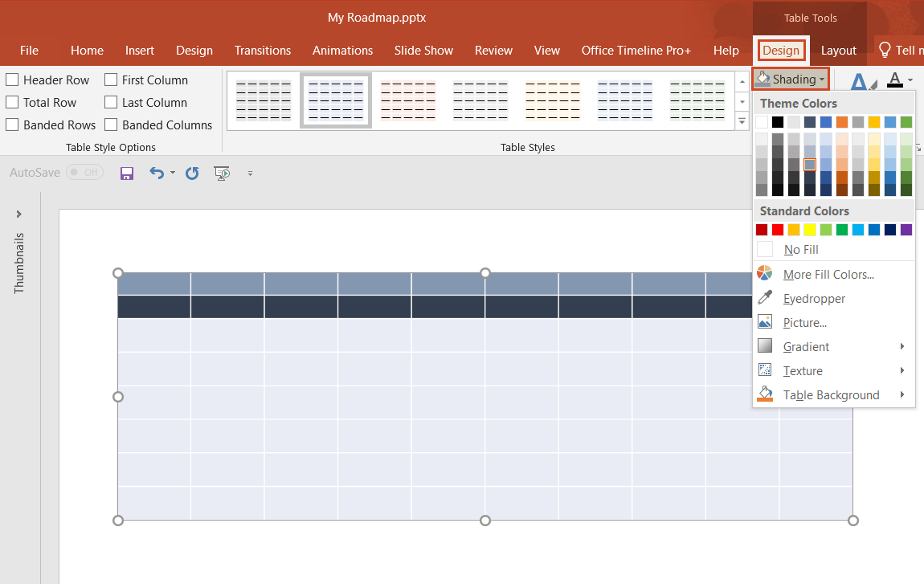Redo the last action

pyautogui.click(x=191, y=173)
